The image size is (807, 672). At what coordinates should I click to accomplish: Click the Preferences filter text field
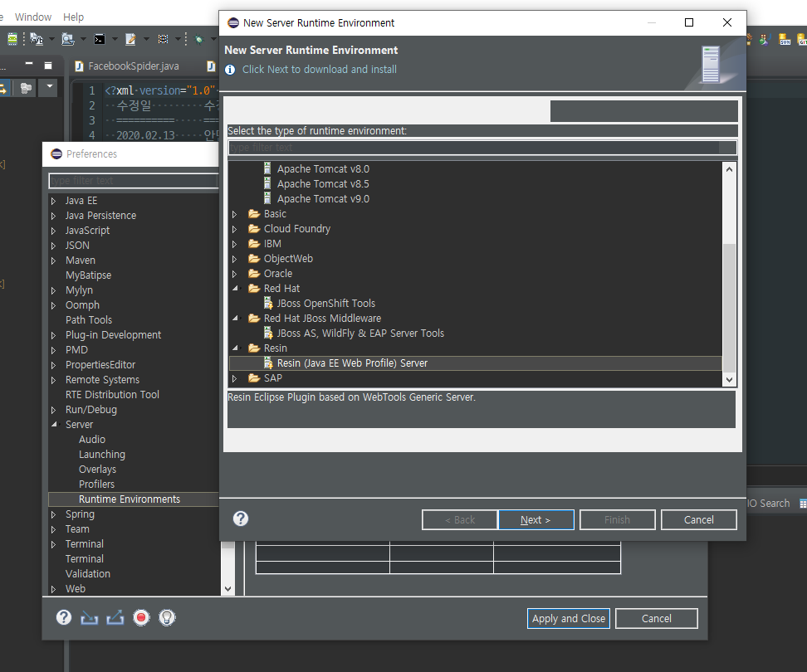pyautogui.click(x=133, y=181)
